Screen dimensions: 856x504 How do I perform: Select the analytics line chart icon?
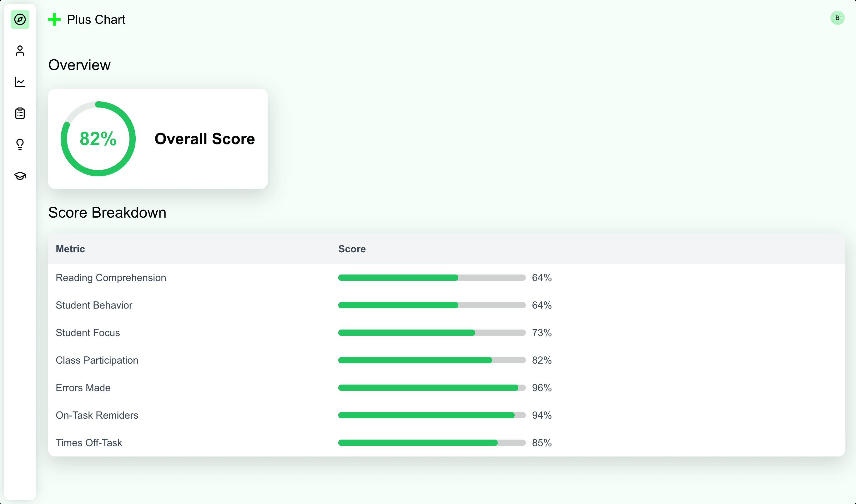click(20, 82)
